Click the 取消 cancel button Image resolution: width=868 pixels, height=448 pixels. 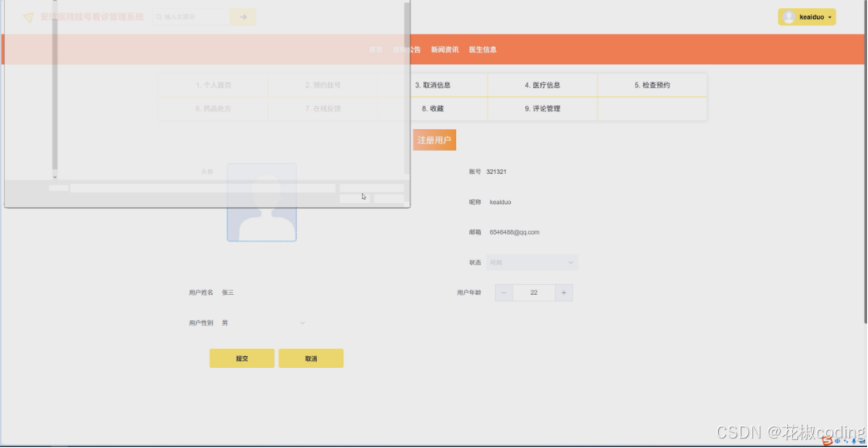311,359
